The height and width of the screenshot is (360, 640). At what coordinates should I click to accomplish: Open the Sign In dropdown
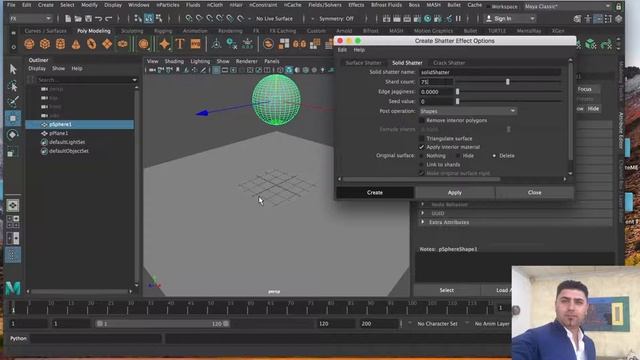coord(510,18)
